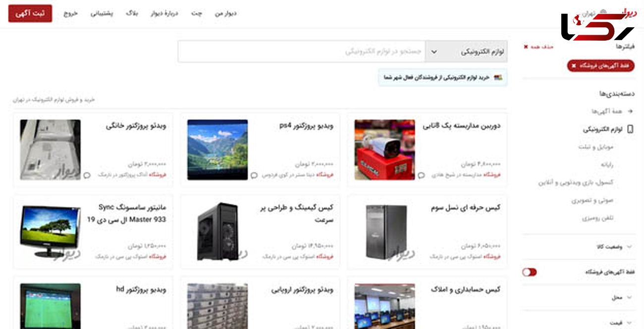The height and width of the screenshot is (329, 644).
Task: Open the ad titled کیس گیمینگ و طراحی پر سرعت
Action: [x=297, y=214]
